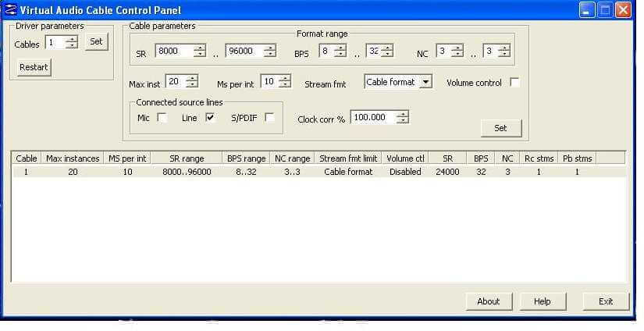Click the Driver parameters Set button
Screen dimensions: 644x331
click(x=97, y=41)
